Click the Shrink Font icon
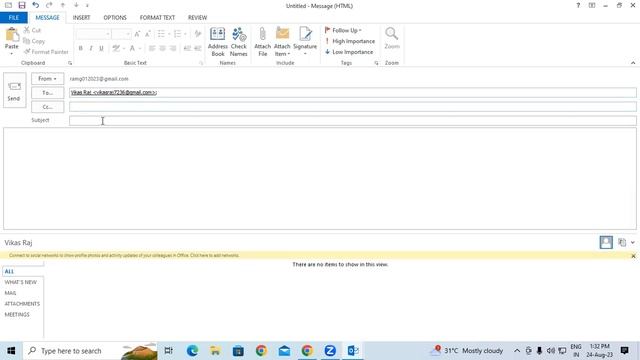Image resolution: width=640 pixels, height=360 pixels. coord(148,34)
